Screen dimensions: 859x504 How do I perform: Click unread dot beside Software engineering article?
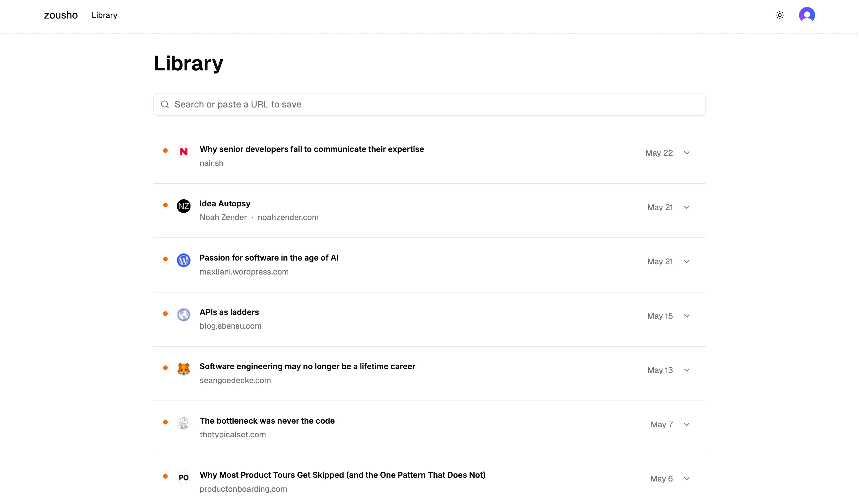click(x=165, y=368)
